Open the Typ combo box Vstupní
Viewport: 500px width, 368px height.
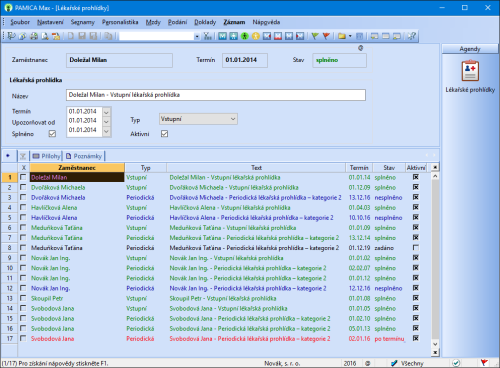[x=198, y=119]
